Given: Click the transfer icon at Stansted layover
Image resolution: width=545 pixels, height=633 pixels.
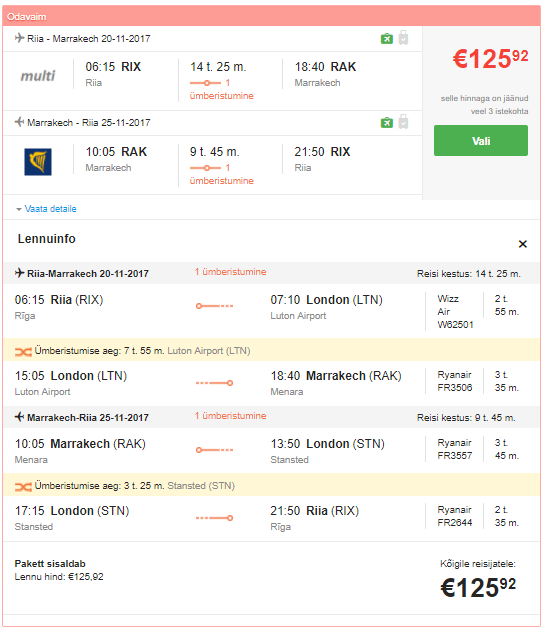Looking at the screenshot, I should click(23, 486).
